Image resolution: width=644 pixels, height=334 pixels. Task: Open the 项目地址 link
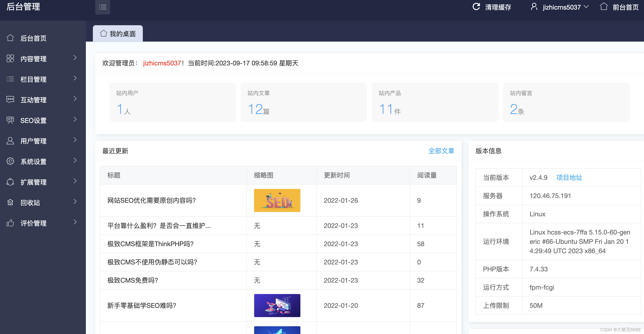pos(569,178)
